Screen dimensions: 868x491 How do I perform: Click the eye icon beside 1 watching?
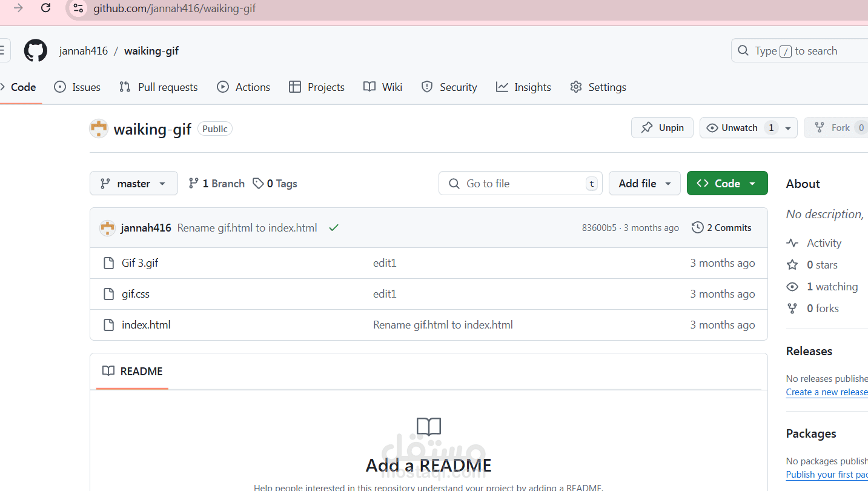click(792, 287)
